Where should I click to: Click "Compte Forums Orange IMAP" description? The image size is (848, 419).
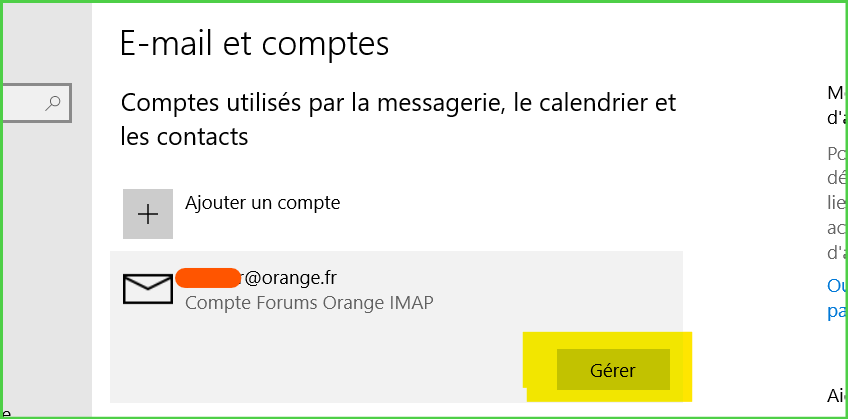click(310, 302)
